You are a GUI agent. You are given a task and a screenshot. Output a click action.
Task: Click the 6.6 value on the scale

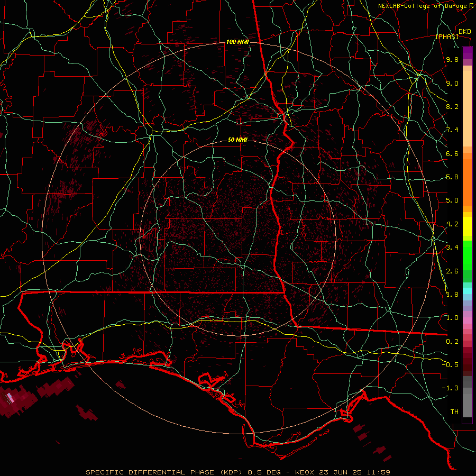(452, 153)
